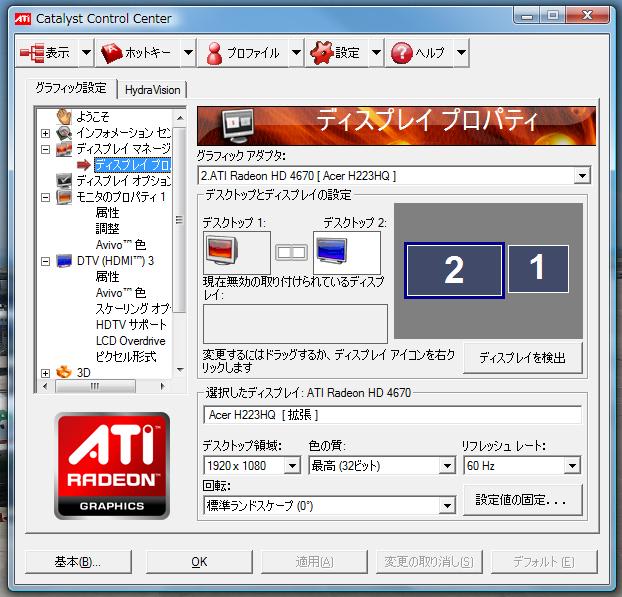The height and width of the screenshot is (597, 622).
Task: Click the 変更の取り消し(S) button
Action: coord(429,561)
